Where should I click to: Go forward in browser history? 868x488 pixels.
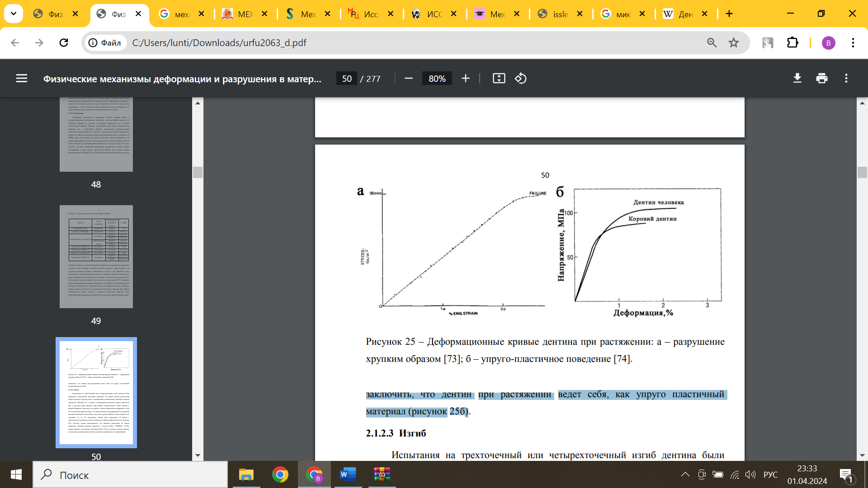pos(39,42)
